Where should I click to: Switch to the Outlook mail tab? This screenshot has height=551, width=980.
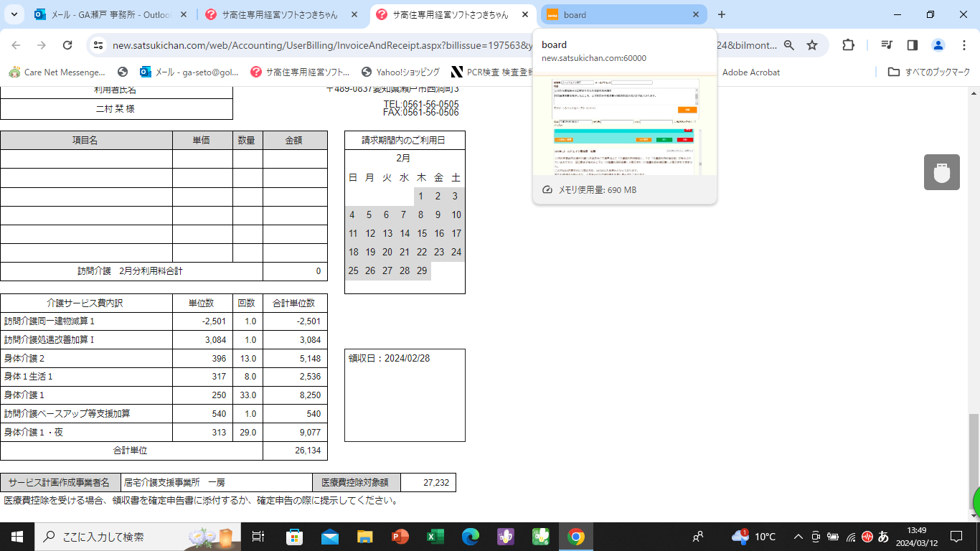pos(111,14)
